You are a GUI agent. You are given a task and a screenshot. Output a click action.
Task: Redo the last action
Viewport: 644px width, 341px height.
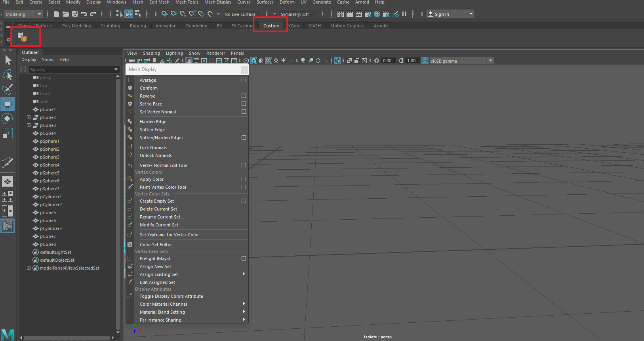click(93, 14)
